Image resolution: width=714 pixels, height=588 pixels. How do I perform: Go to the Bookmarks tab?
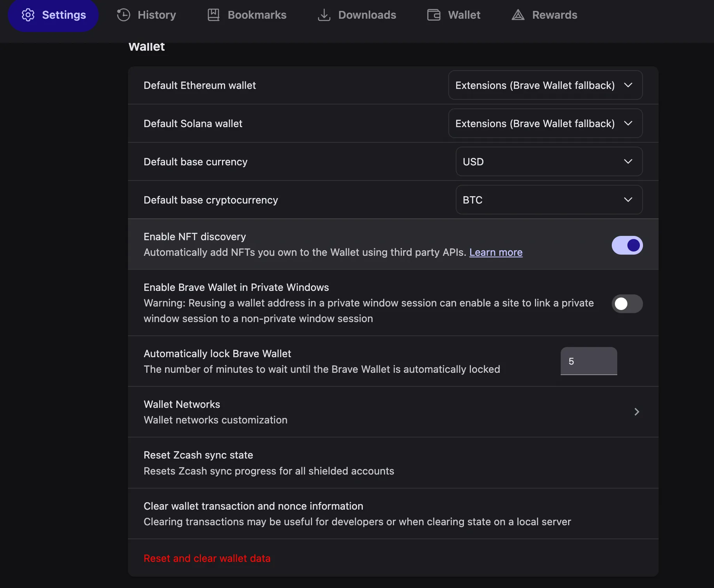click(x=247, y=15)
